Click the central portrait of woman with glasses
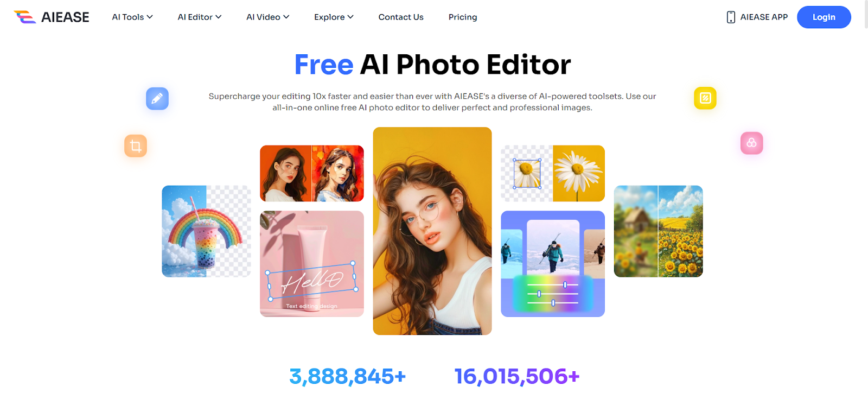868x393 pixels. pos(432,231)
